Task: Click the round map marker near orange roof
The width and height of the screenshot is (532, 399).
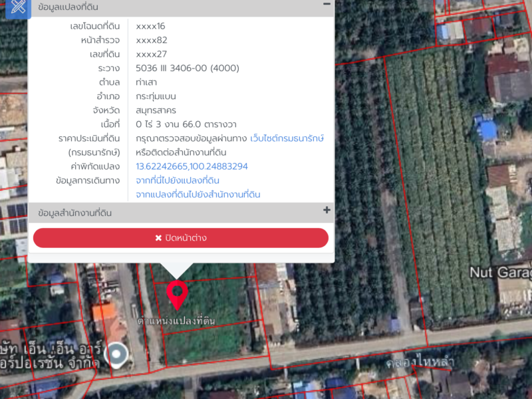Action: (116, 354)
